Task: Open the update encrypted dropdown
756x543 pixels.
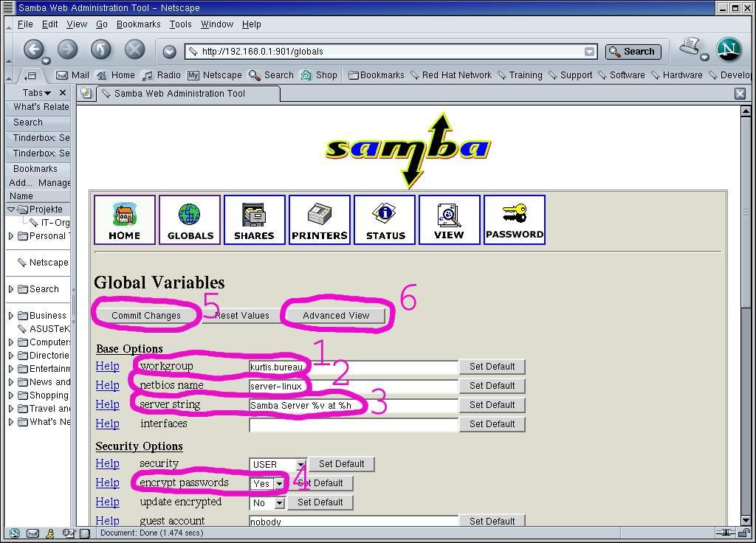Action: click(279, 503)
